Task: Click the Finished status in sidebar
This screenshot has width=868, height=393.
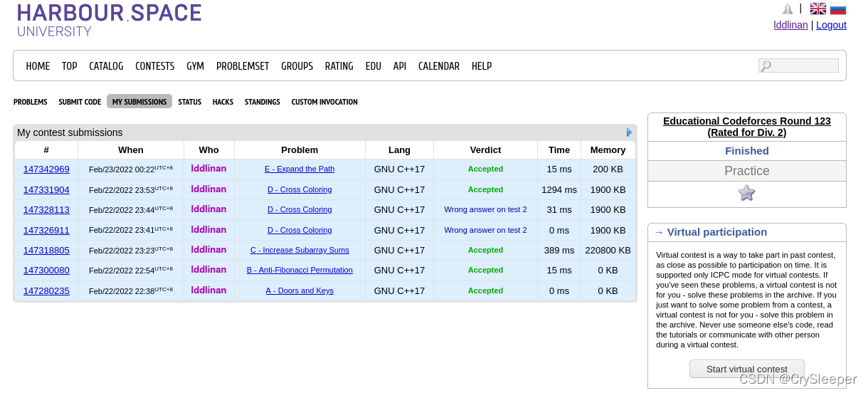Action: click(x=747, y=151)
